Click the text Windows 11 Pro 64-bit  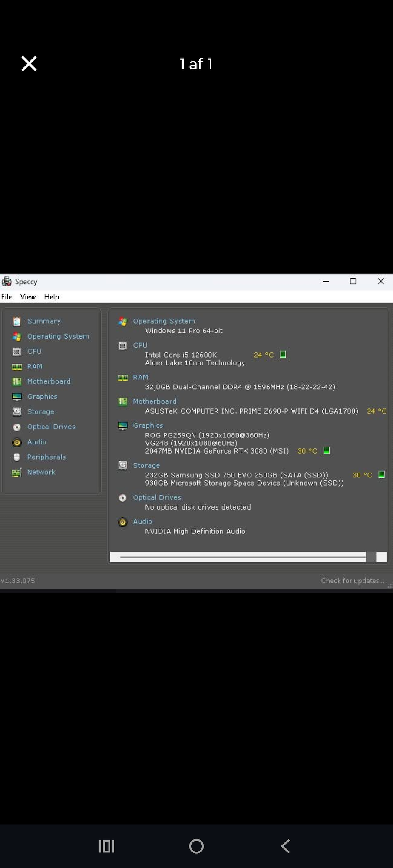tap(184, 331)
